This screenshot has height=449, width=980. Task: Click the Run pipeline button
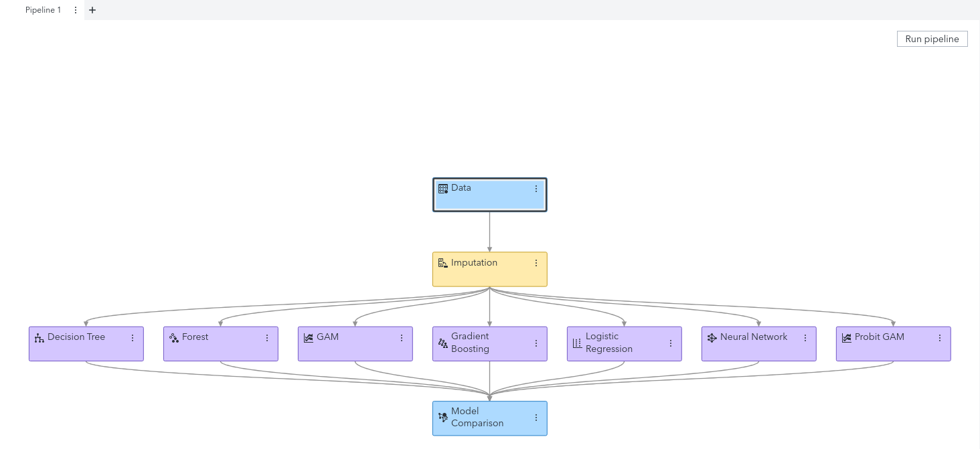tap(932, 39)
